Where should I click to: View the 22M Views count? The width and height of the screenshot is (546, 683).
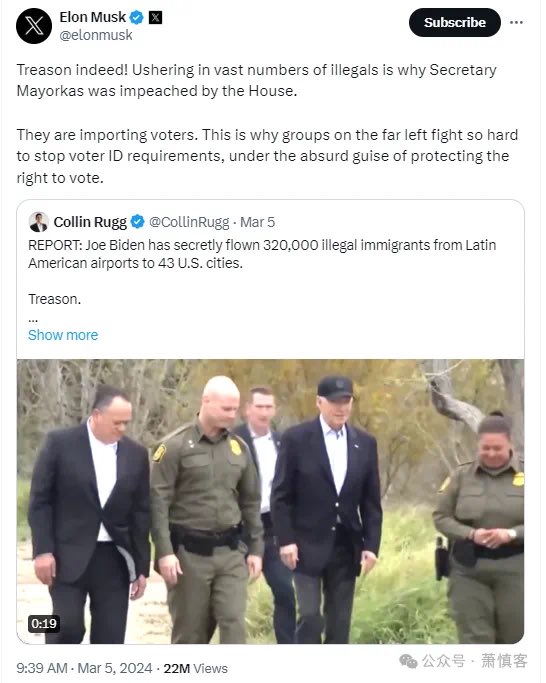(196, 668)
